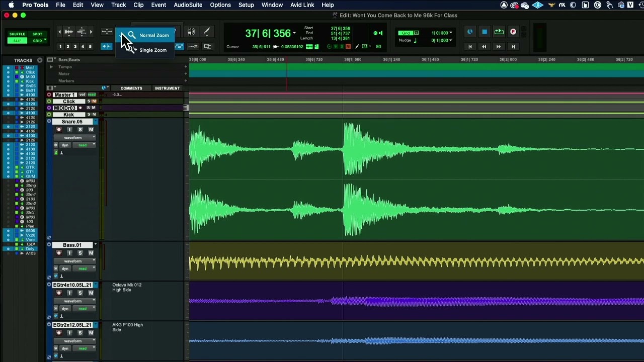Open the Apple menu
The width and height of the screenshot is (644, 362).
(11, 5)
